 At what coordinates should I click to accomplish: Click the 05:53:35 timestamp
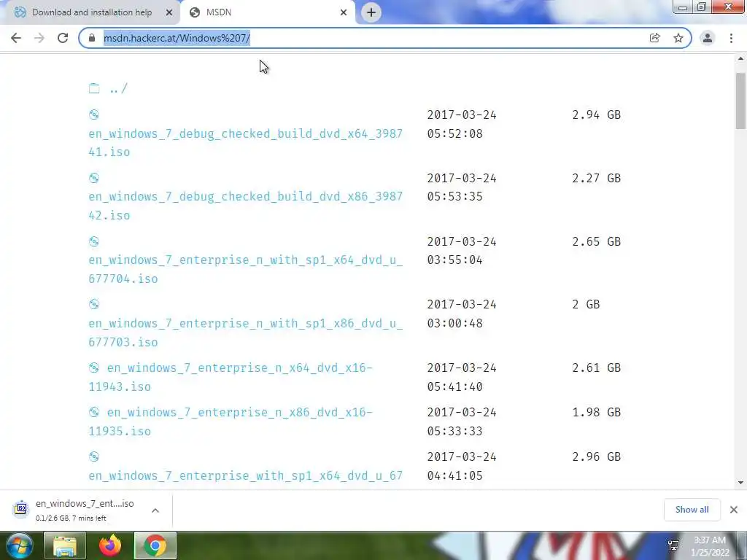[x=454, y=197]
